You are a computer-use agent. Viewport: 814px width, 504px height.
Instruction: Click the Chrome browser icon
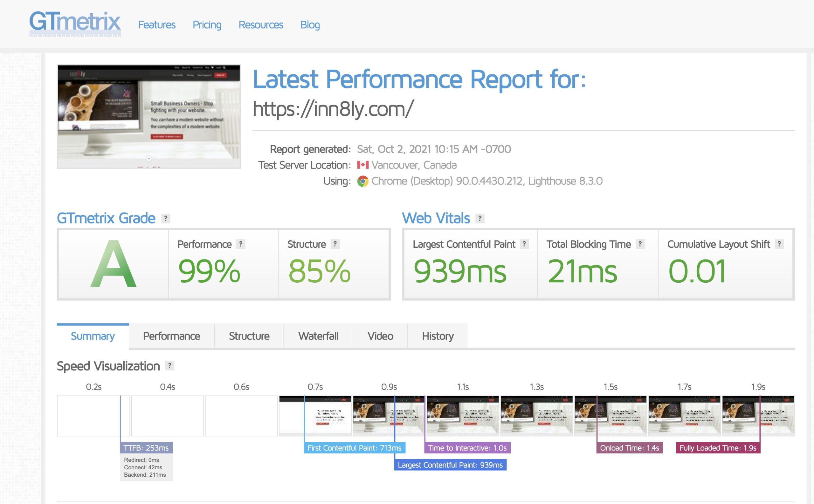pyautogui.click(x=363, y=181)
